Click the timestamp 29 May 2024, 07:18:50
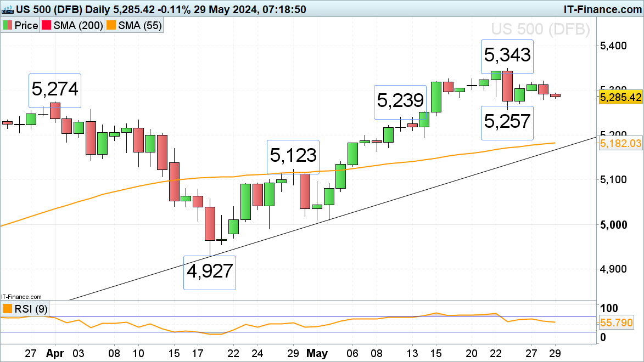The width and height of the screenshot is (644, 362). point(250,9)
